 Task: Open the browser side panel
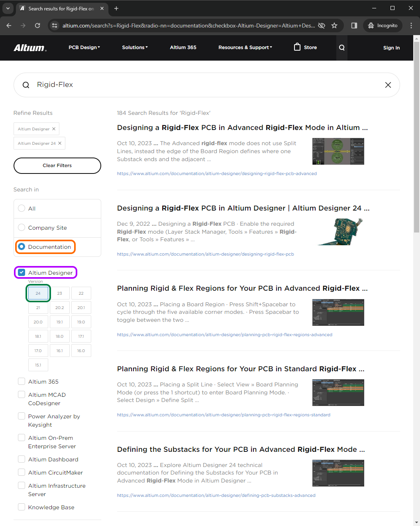[x=354, y=26]
